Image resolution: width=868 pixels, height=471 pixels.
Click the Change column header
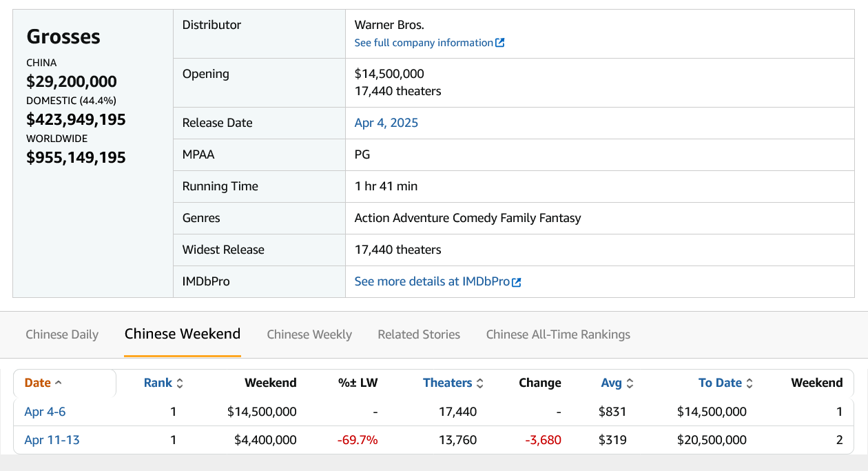tap(540, 383)
